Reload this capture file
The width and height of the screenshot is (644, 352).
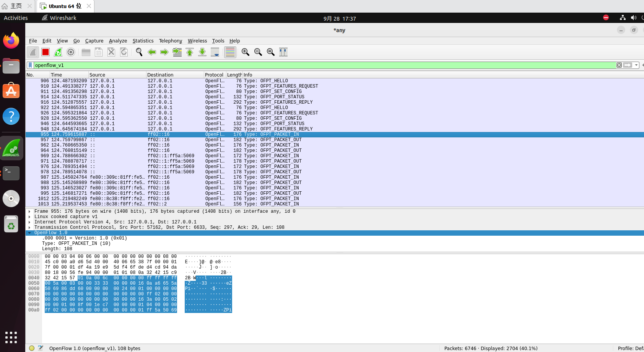(124, 52)
